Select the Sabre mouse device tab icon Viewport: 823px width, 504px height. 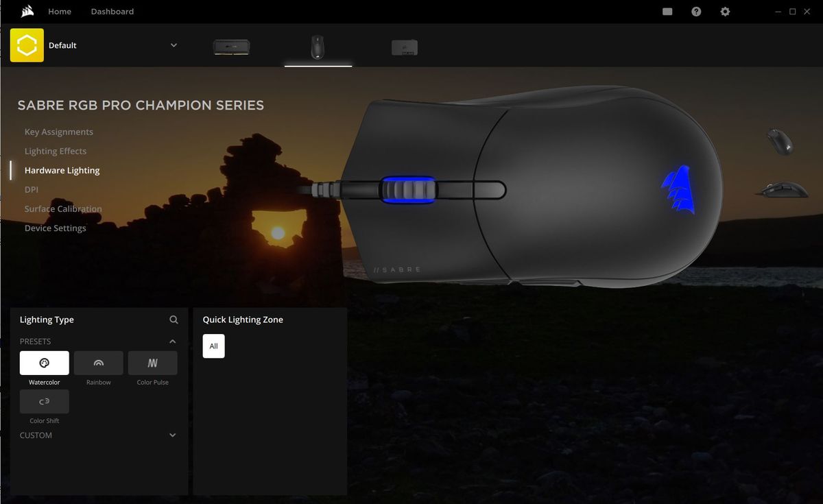pyautogui.click(x=318, y=47)
